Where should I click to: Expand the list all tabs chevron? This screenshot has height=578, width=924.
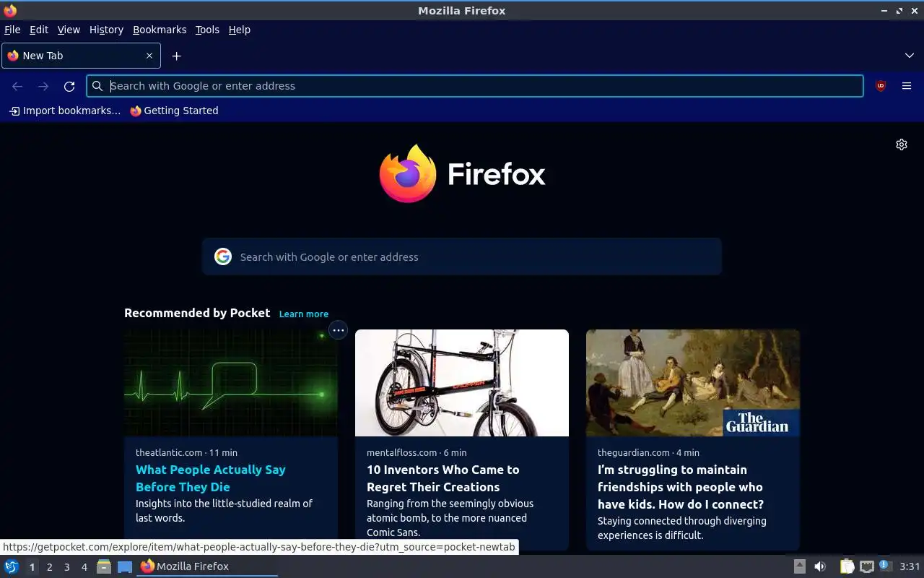[910, 56]
